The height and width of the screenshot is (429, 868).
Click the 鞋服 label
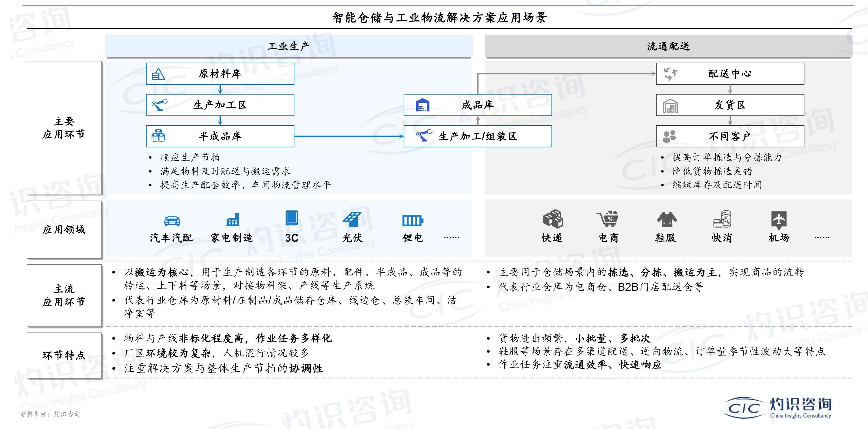coord(665,238)
